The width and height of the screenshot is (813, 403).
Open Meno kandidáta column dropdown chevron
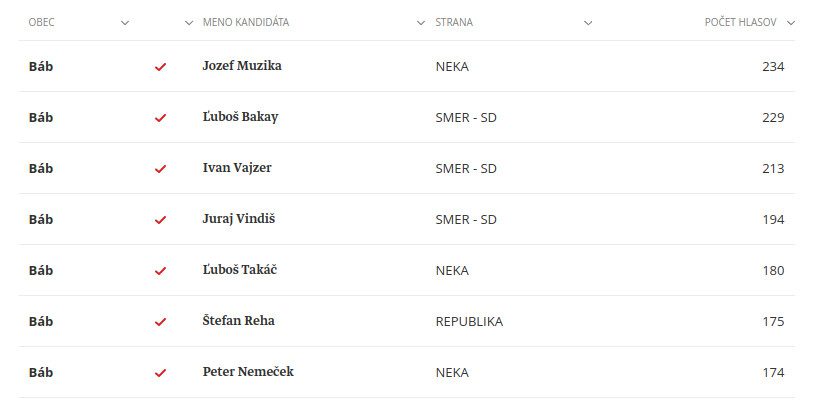(420, 23)
